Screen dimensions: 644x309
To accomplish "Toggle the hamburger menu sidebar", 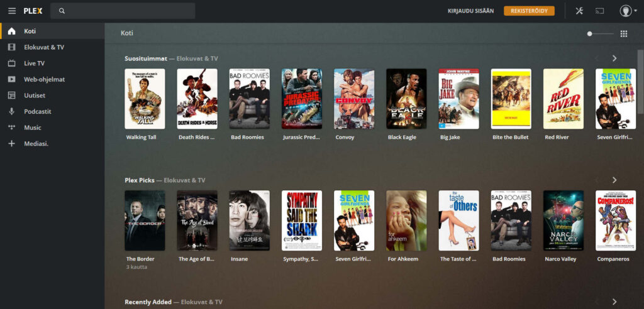I will [12, 11].
